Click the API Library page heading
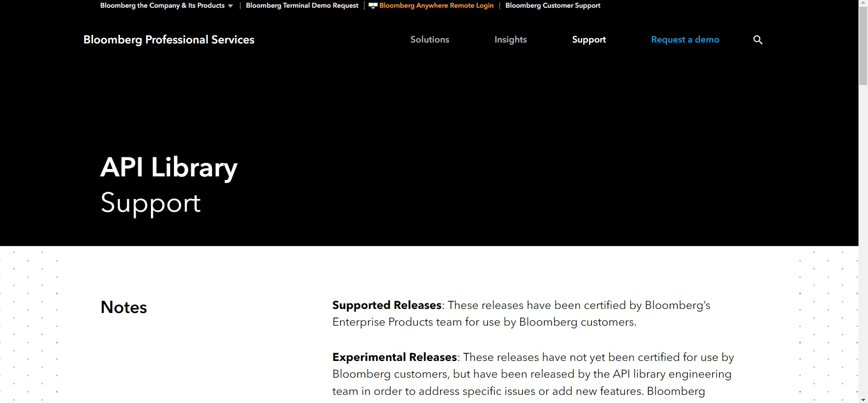Image resolution: width=868 pixels, height=403 pixels. pyautogui.click(x=169, y=167)
